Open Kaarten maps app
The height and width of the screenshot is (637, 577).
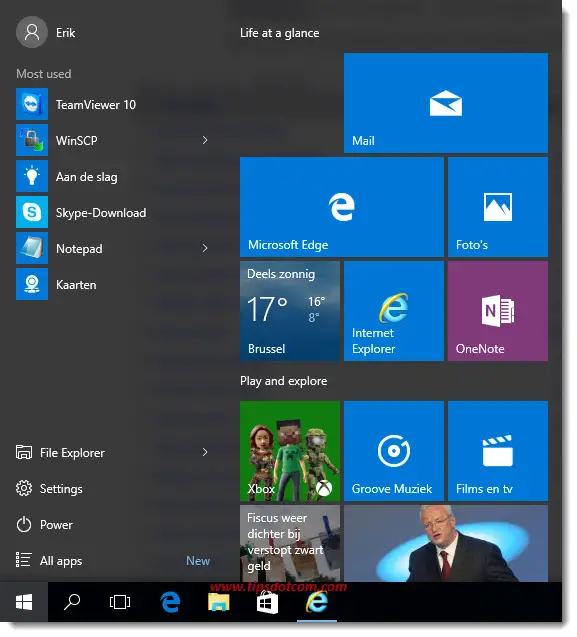tap(112, 284)
